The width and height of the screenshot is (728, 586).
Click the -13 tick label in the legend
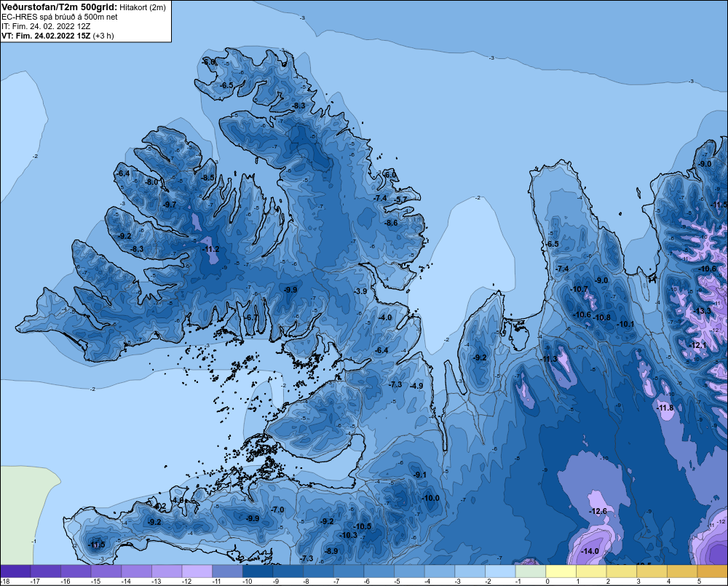click(156, 582)
